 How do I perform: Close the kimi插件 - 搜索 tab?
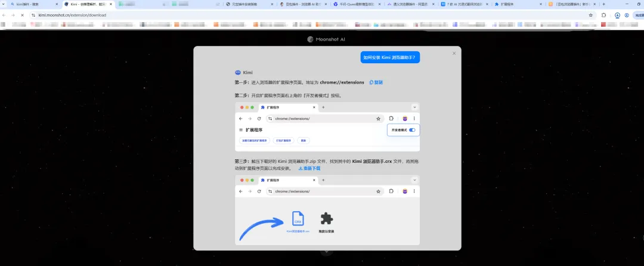(x=57, y=4)
